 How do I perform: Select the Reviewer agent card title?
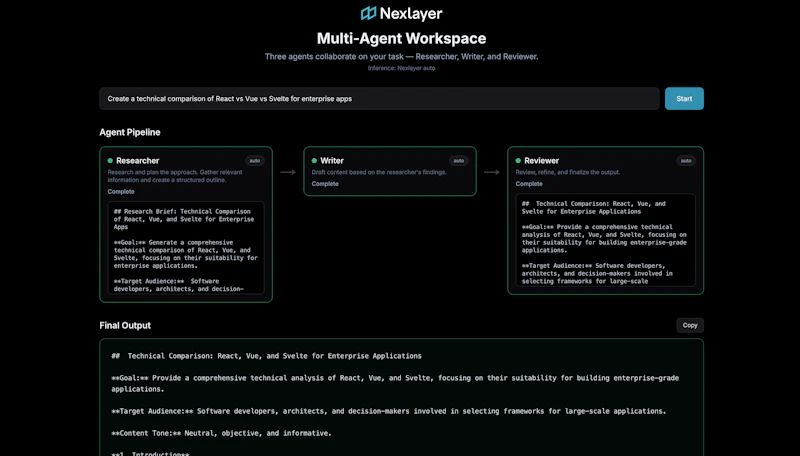[x=541, y=161]
